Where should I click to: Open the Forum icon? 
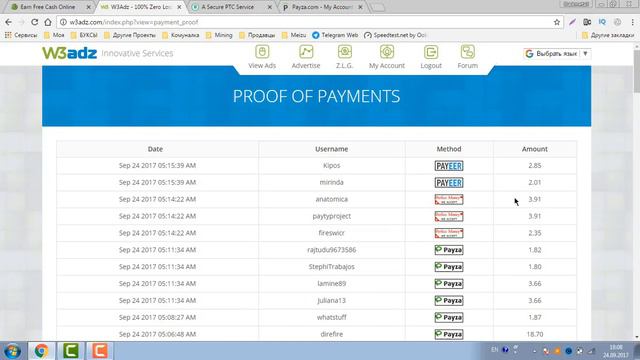click(468, 52)
